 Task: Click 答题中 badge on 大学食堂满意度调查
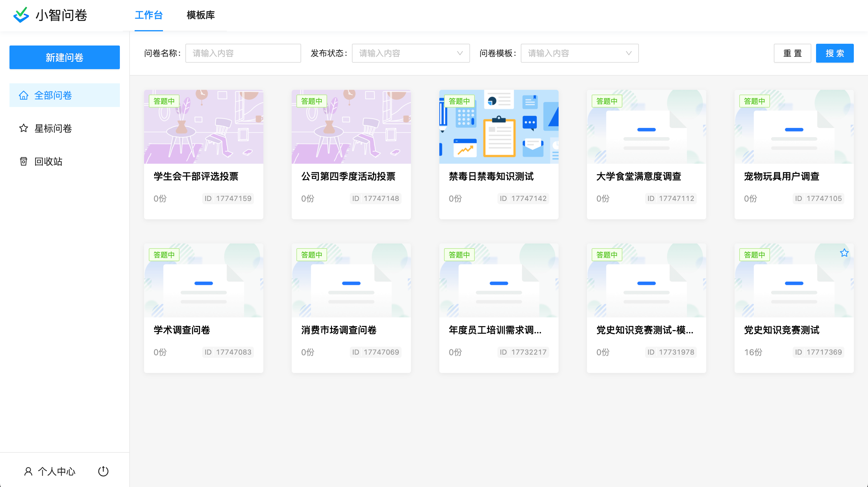606,101
